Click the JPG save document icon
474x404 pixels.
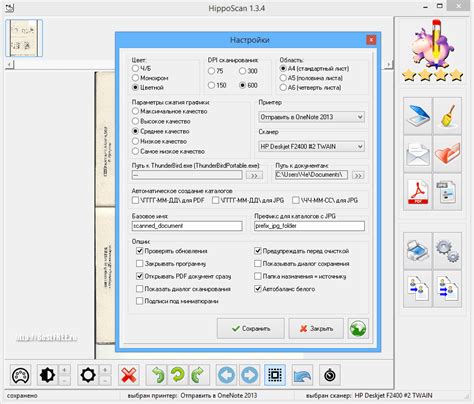click(x=447, y=192)
